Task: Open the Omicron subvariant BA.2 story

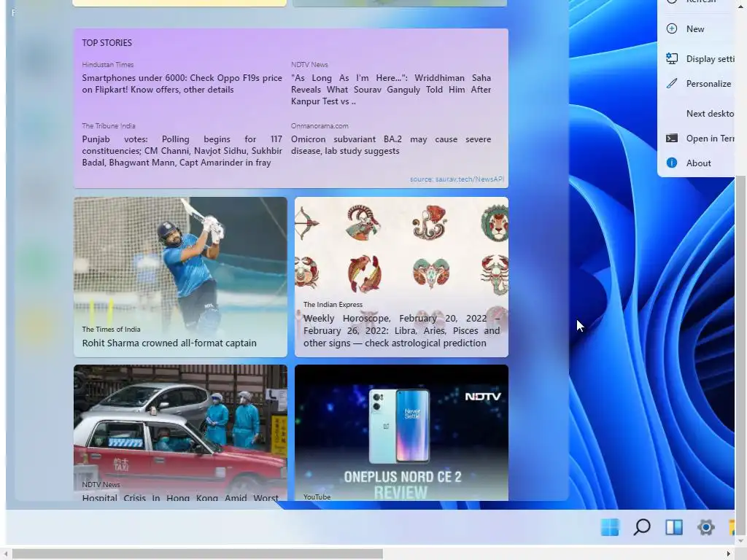Action: click(x=391, y=145)
